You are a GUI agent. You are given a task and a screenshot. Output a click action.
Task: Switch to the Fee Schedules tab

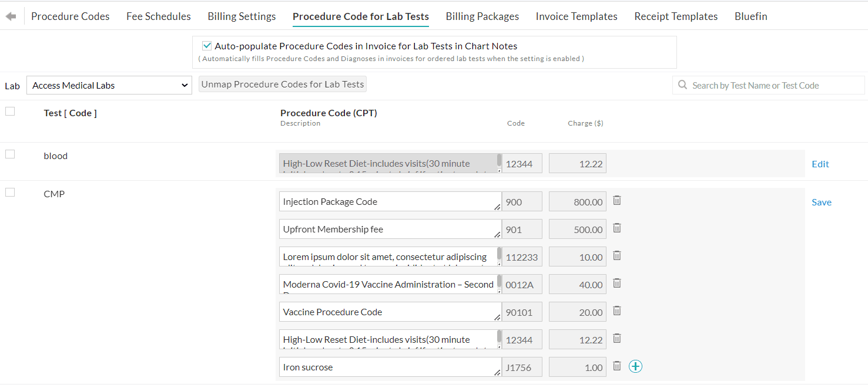(158, 16)
